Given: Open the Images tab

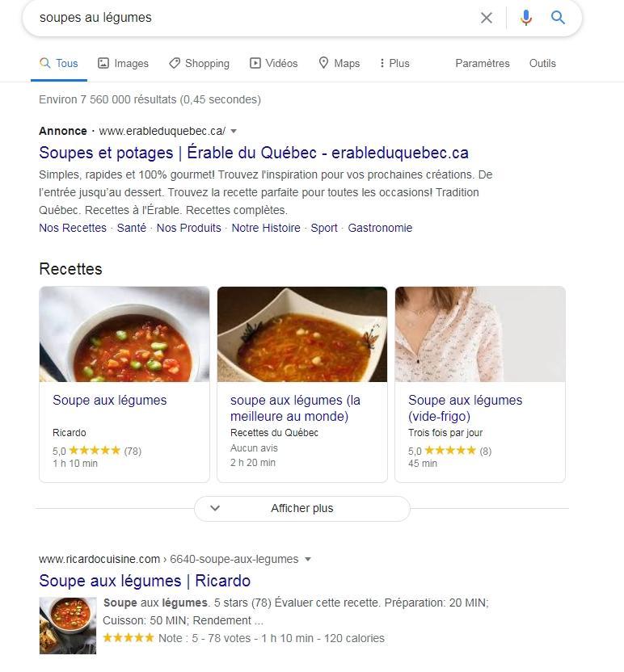Looking at the screenshot, I should click(123, 64).
